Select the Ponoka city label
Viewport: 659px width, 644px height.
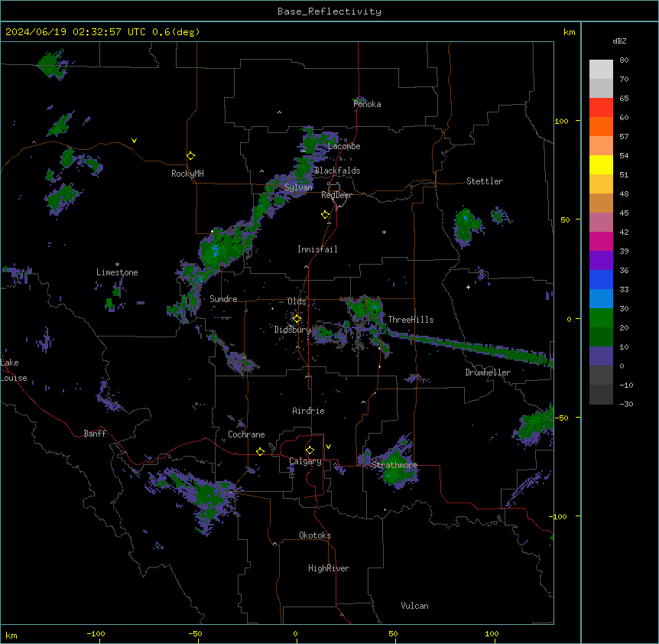[x=367, y=104]
